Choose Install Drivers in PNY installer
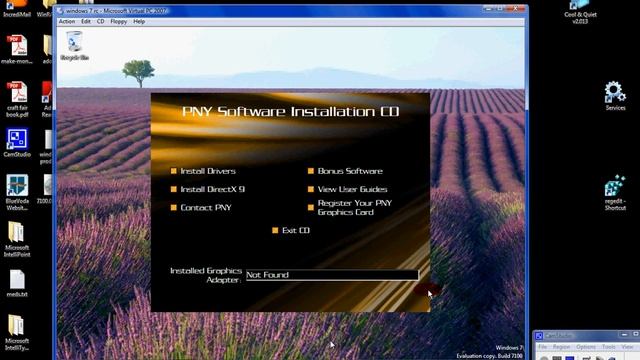This screenshot has width=640, height=360. pyautogui.click(x=203, y=171)
